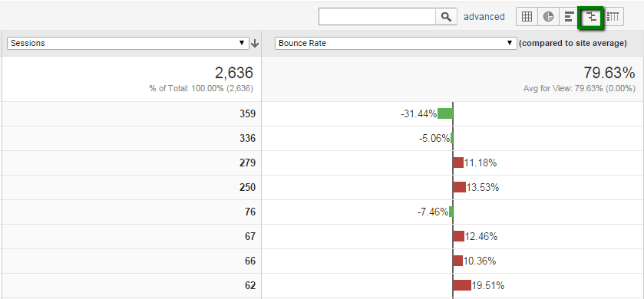Image resolution: width=644 pixels, height=299 pixels.
Task: Click the sessions value 279
Action: pos(248,163)
